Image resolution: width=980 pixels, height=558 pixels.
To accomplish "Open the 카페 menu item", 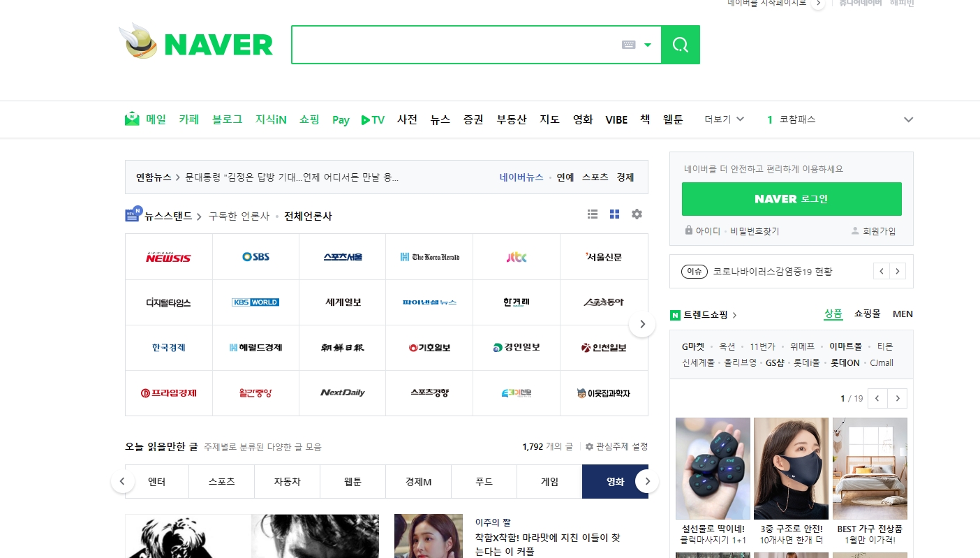I will coord(189,119).
